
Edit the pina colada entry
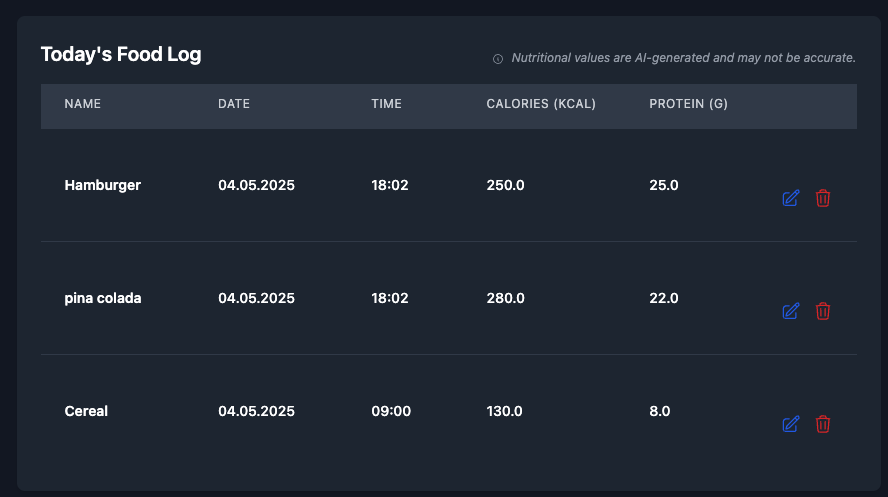point(790,311)
